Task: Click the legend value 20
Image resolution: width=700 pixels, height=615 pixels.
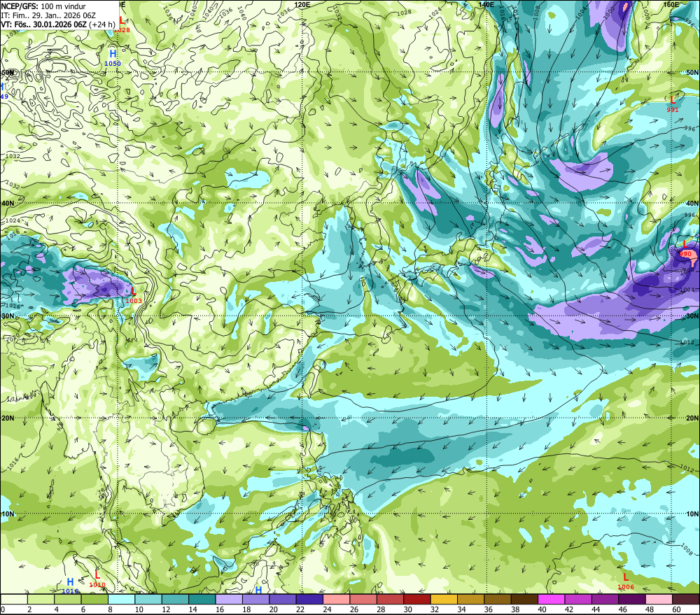Action: (273, 609)
